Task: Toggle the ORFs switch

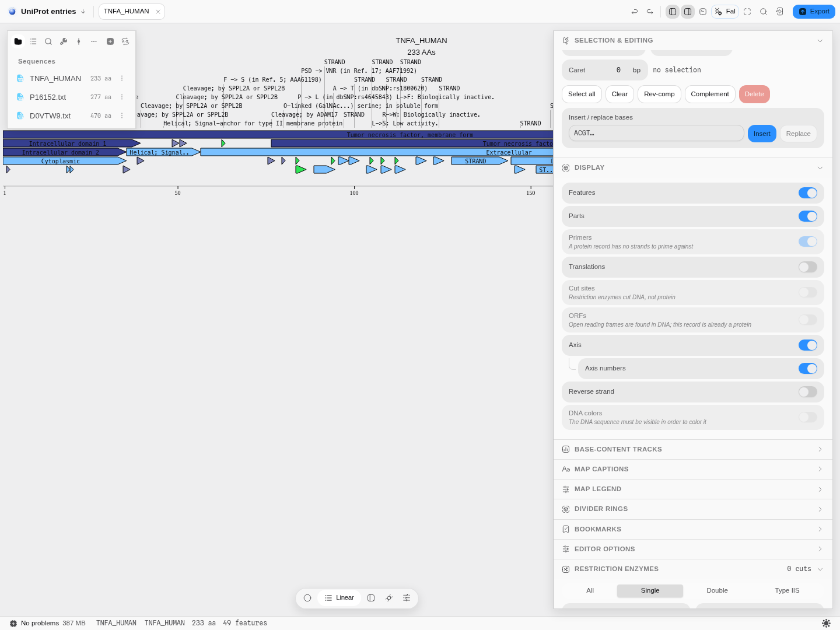Action: [808, 320]
